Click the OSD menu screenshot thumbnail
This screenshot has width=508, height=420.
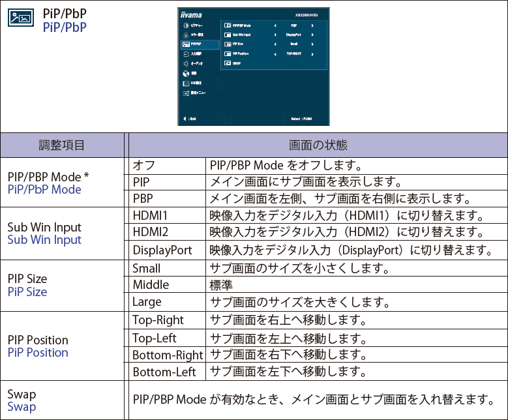point(254,67)
